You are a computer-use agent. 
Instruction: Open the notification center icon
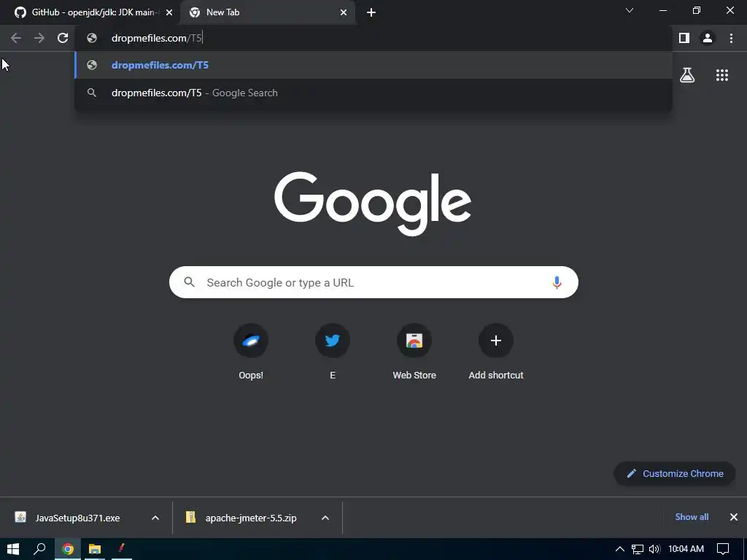point(723,549)
